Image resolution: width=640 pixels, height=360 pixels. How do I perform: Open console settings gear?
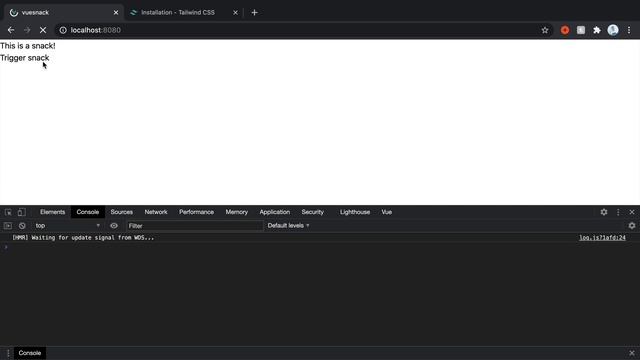point(632,226)
